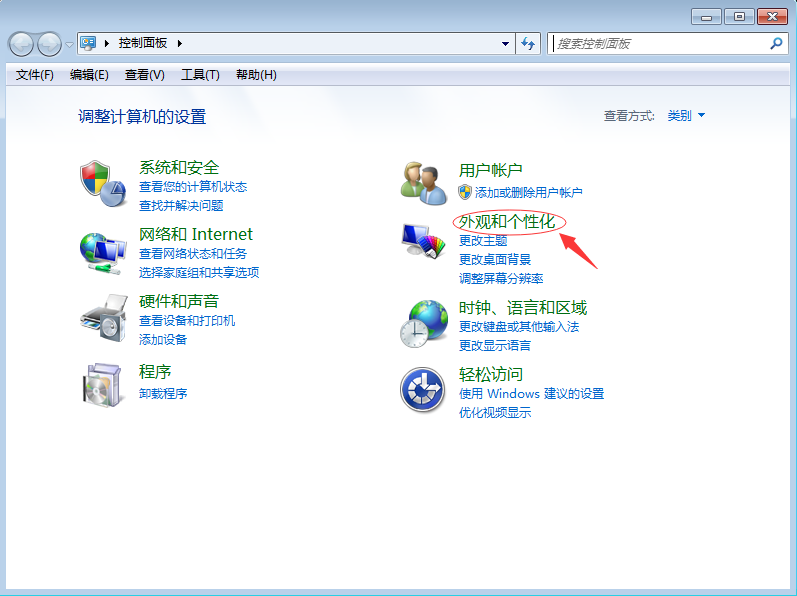Viewport: 797px width, 596px height.
Task: Open the Network and Internet globe icon
Action: click(x=101, y=251)
